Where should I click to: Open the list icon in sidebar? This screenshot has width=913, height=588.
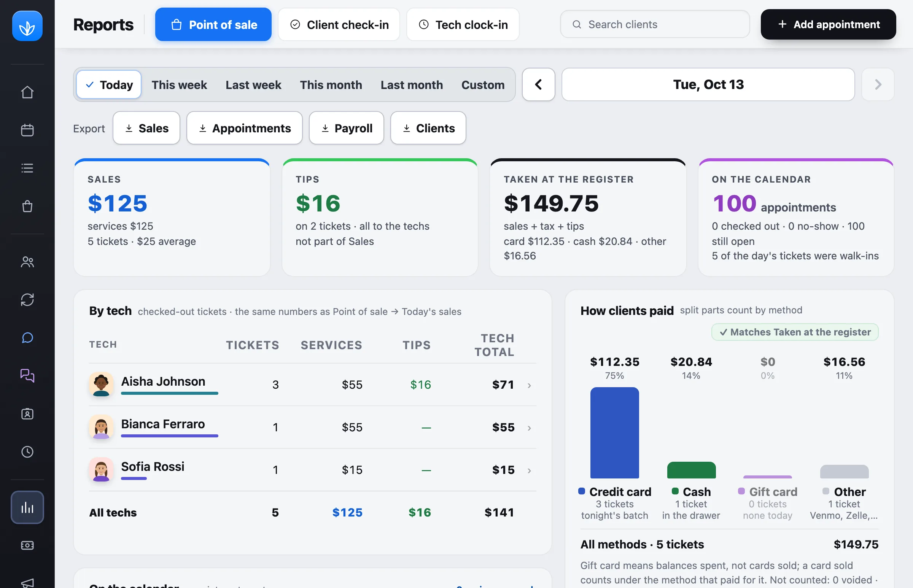[x=27, y=168]
